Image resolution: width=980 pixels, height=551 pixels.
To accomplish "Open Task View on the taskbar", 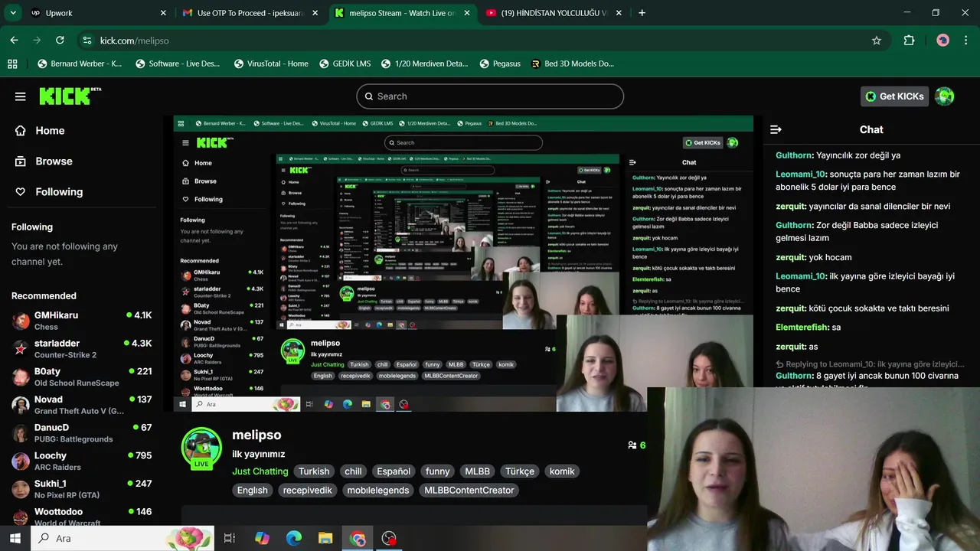I will (229, 538).
